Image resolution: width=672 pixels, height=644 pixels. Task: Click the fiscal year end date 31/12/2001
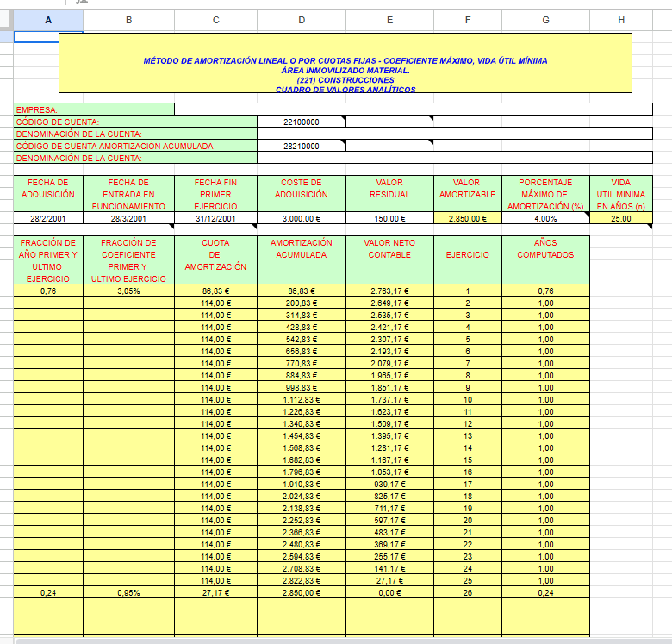(x=215, y=218)
